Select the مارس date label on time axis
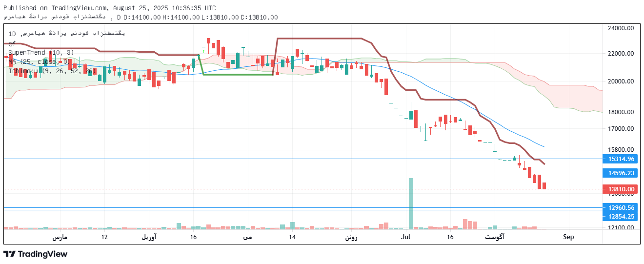Screen dimensions: 644x264 click(x=60, y=237)
